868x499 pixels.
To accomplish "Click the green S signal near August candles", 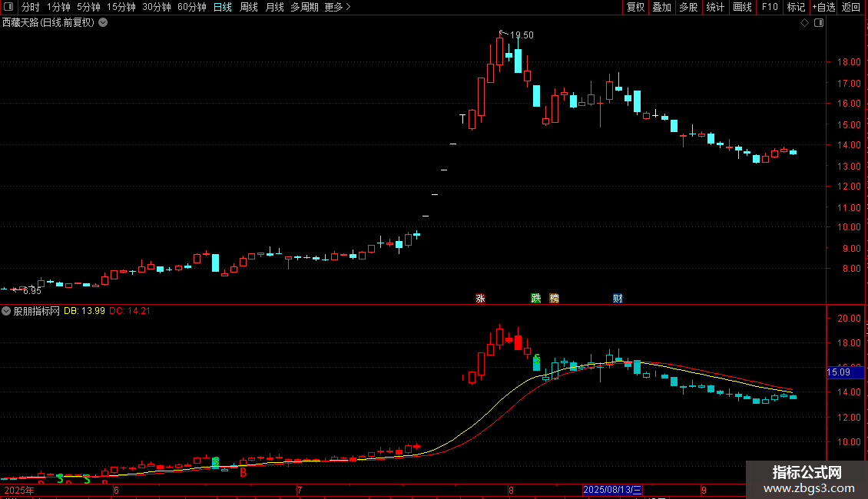I will point(536,359).
